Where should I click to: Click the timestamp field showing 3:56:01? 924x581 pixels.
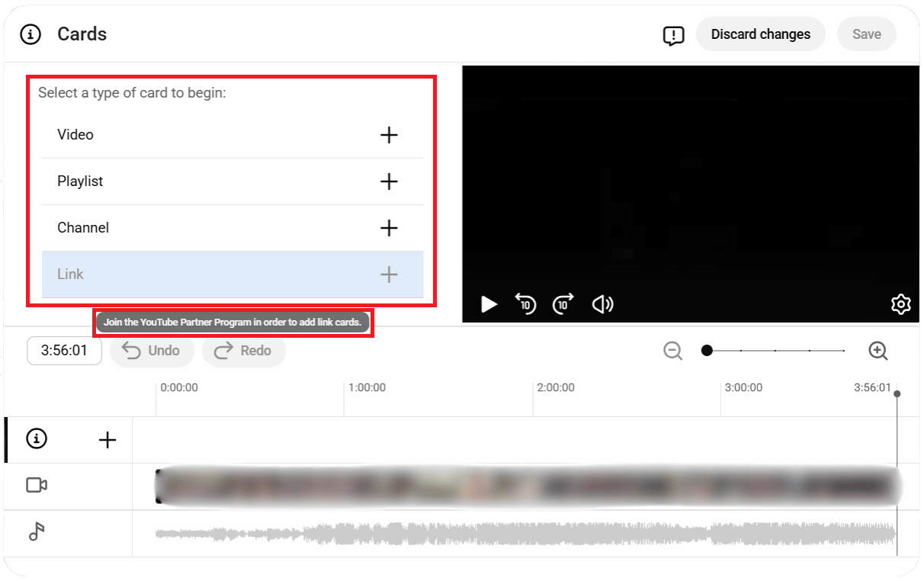[x=64, y=351]
